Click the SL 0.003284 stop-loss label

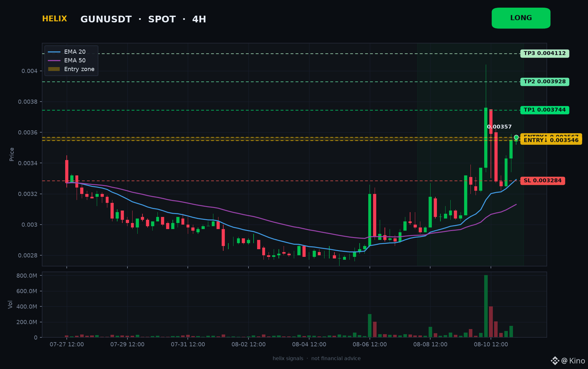point(542,181)
